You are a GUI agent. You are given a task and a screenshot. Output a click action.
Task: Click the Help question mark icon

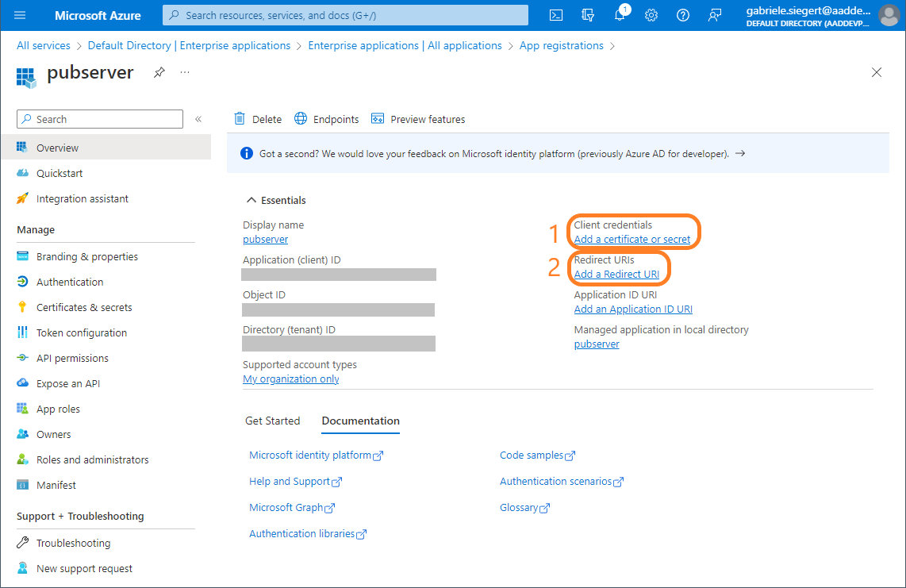click(x=683, y=15)
